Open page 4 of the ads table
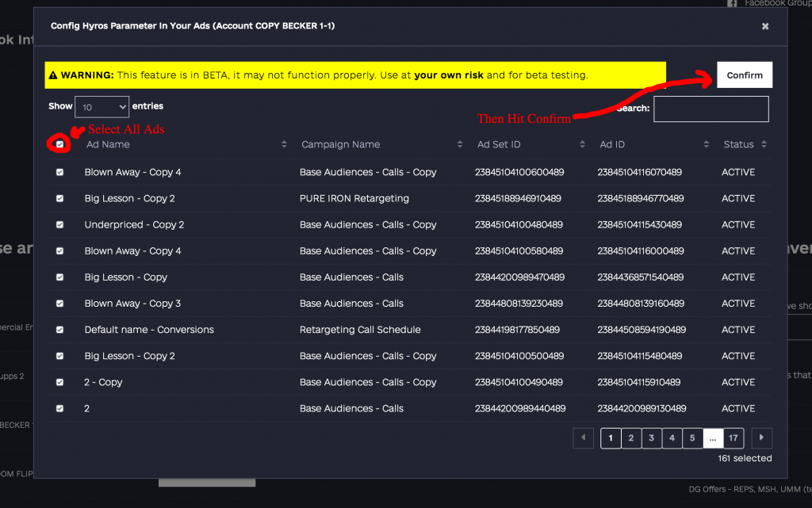The width and height of the screenshot is (812, 508). (672, 438)
